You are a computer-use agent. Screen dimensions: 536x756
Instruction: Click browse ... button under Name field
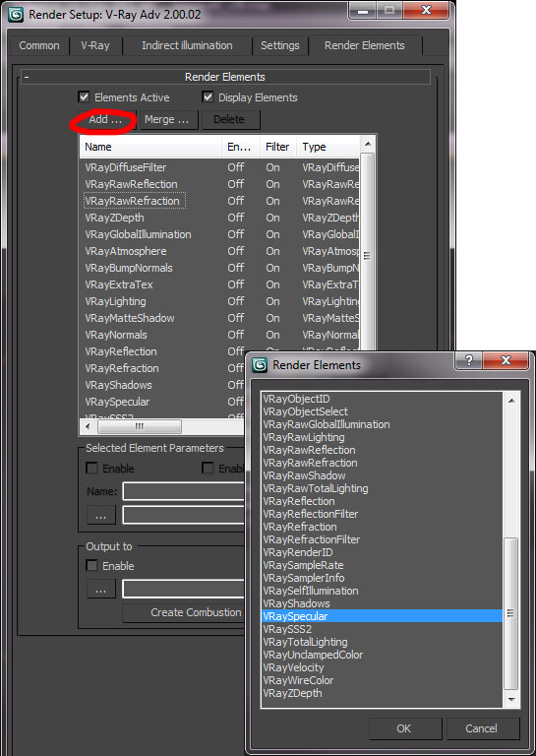pos(100,516)
